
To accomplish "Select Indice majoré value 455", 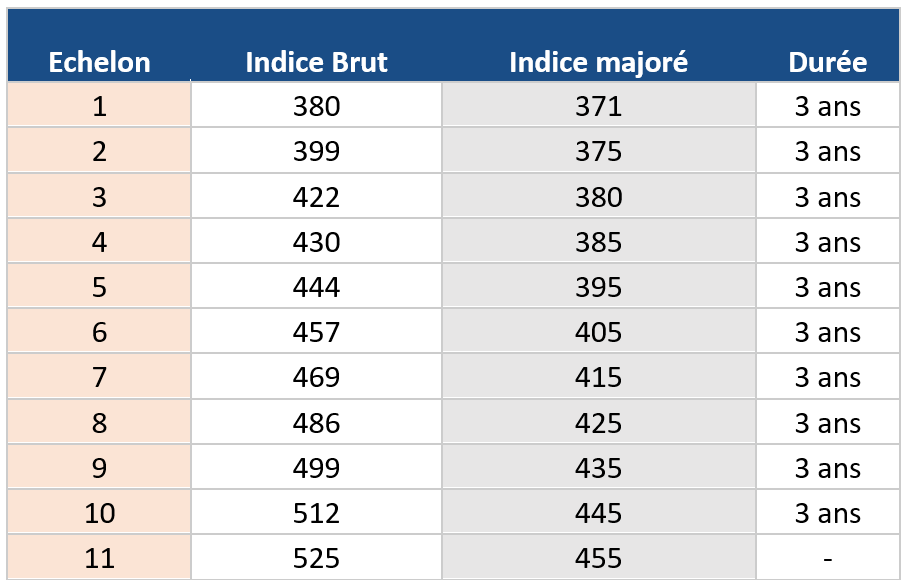I will click(x=598, y=558).
